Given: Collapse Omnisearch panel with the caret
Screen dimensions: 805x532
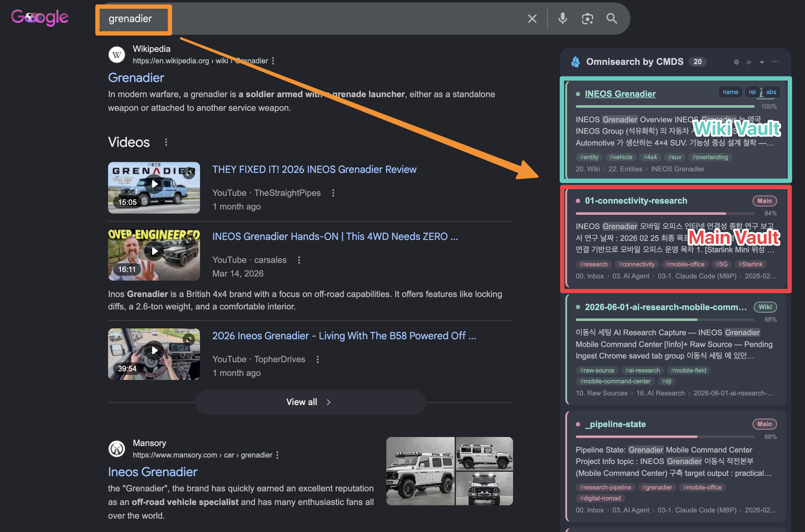Looking at the screenshot, I should click(x=762, y=62).
